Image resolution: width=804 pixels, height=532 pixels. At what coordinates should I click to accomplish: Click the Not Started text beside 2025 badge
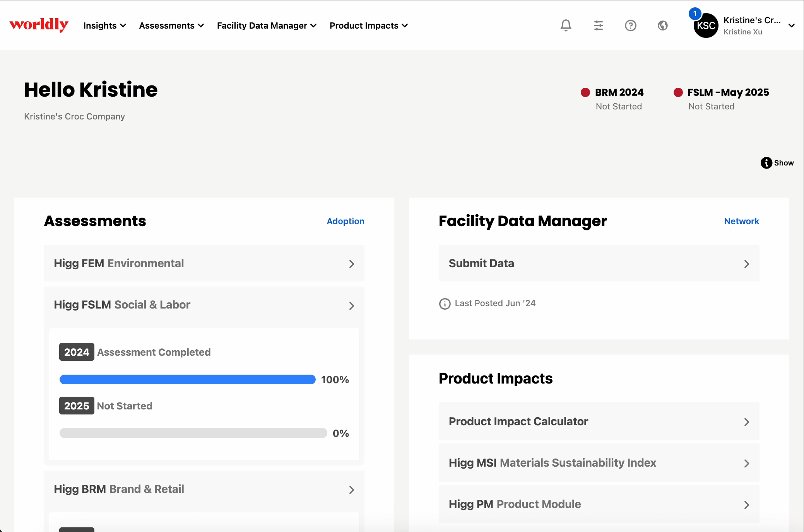[125, 406]
